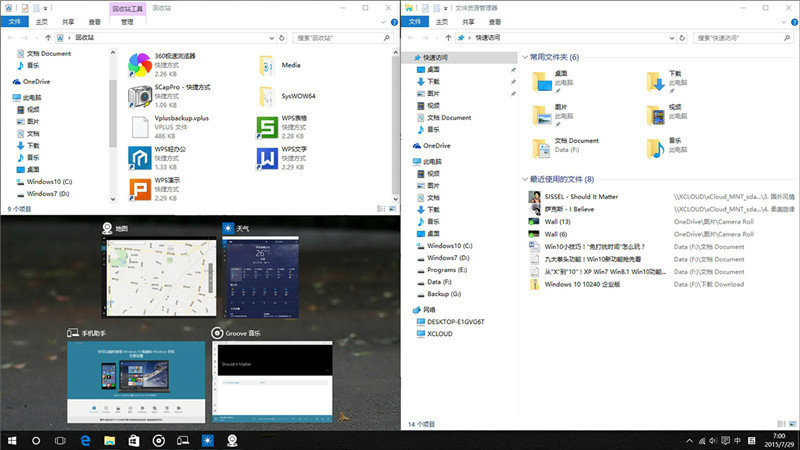
Task: Open the 下载 folder in 常用文件夹
Action: [655, 82]
